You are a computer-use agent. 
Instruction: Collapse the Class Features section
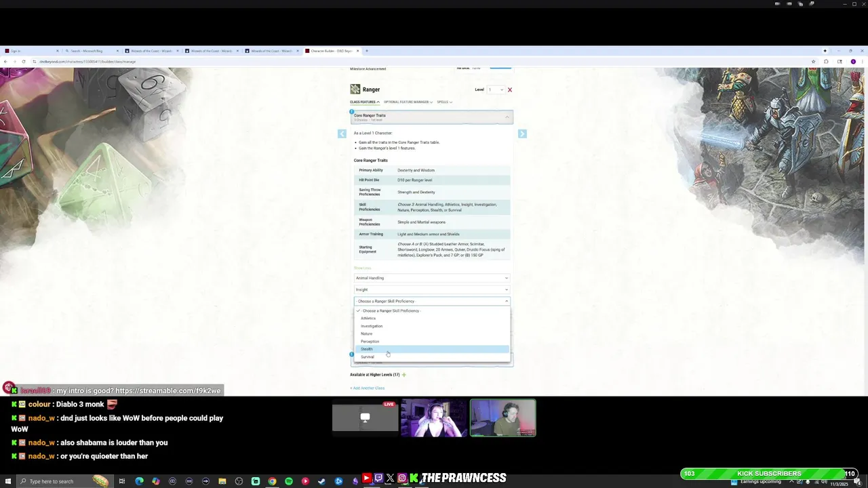point(365,102)
